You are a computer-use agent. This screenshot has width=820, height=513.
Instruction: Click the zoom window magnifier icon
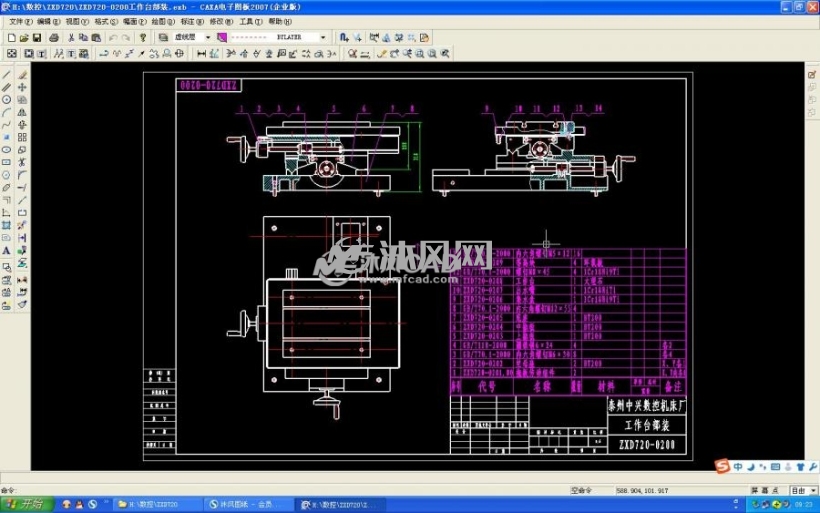point(420,53)
